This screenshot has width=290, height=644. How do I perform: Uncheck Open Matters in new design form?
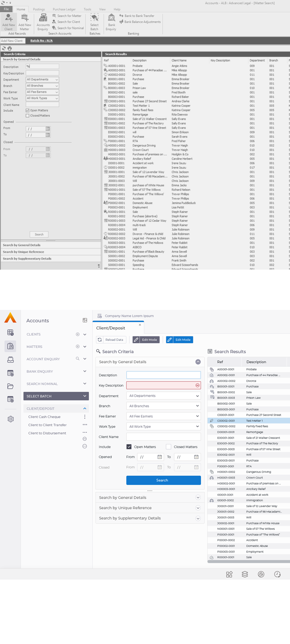[x=129, y=446]
